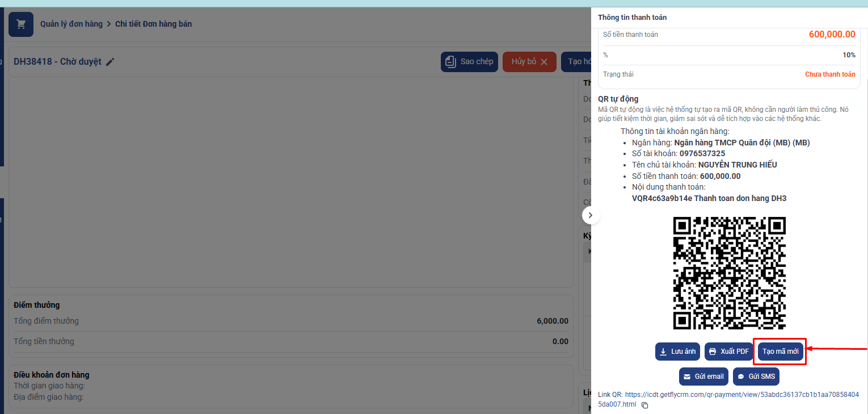Click the DH38418 - Chờ duyệt title
This screenshot has height=414, width=868.
coord(57,62)
